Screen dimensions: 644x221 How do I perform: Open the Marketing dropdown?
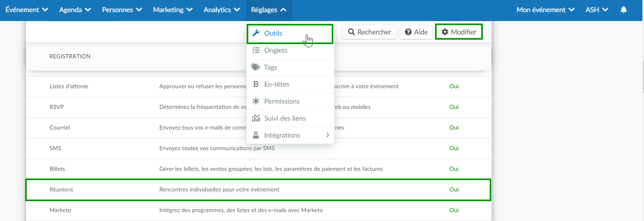(173, 10)
